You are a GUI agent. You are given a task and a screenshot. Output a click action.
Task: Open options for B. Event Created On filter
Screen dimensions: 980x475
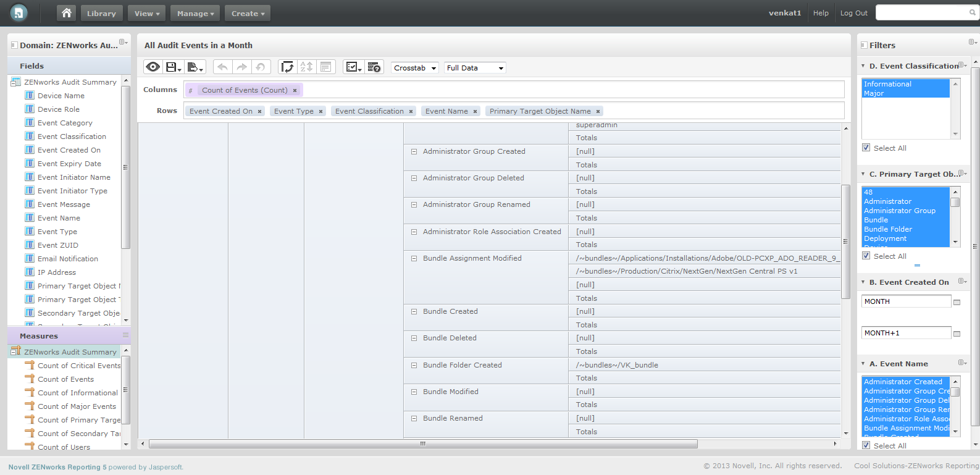[x=962, y=282]
